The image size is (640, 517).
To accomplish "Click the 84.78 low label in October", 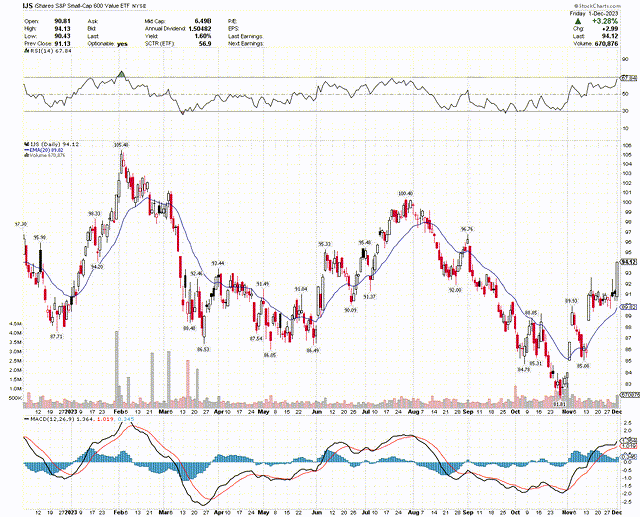I will tap(524, 369).
